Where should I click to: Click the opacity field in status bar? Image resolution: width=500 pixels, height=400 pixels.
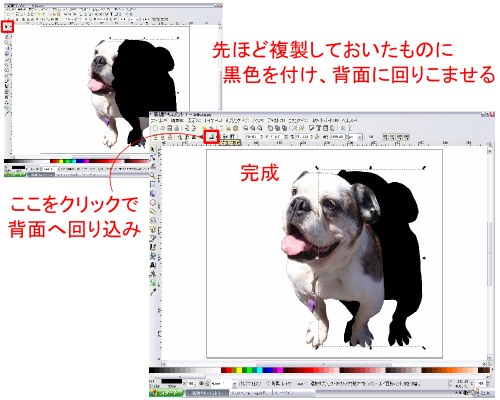point(191,384)
